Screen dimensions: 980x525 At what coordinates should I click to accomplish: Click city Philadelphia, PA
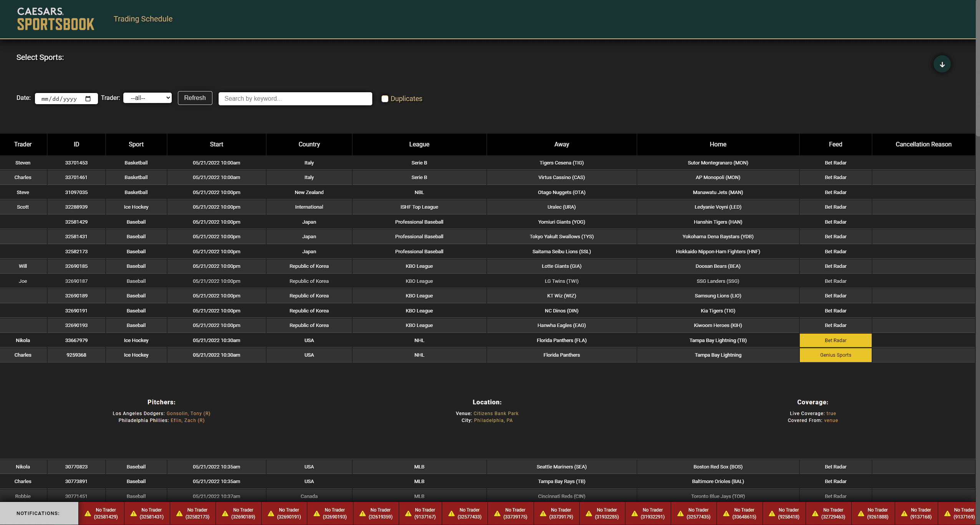click(493, 420)
